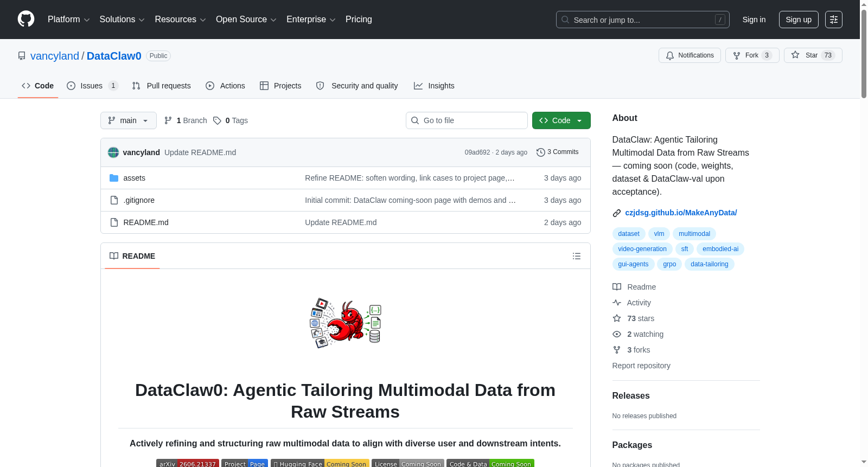Expand the Solutions navigation menu

click(x=122, y=20)
